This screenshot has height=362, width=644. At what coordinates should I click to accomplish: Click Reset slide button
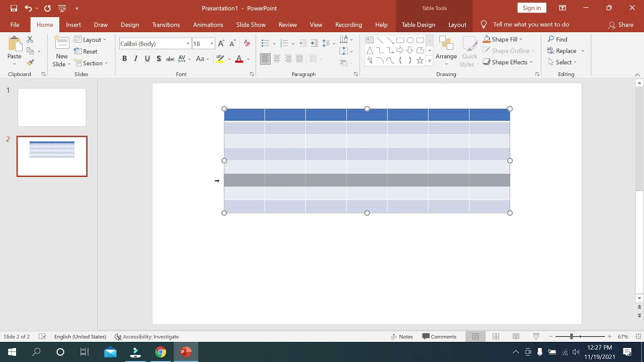(x=86, y=51)
